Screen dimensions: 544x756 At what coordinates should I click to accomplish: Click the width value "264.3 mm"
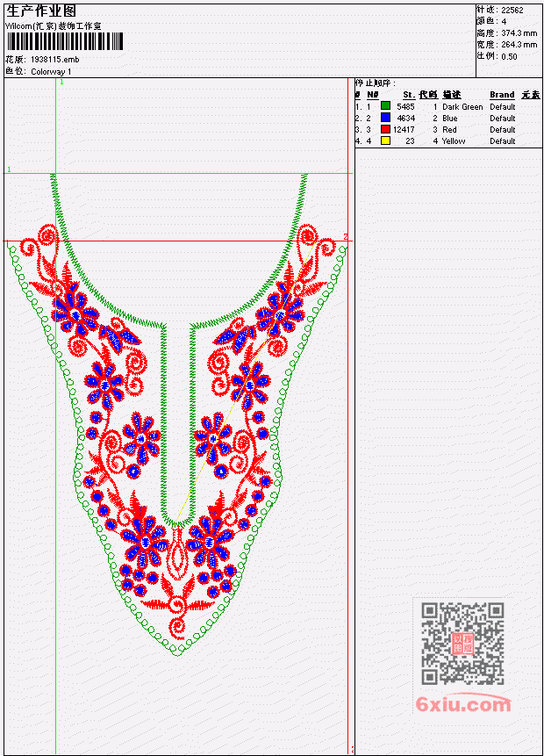[519, 45]
